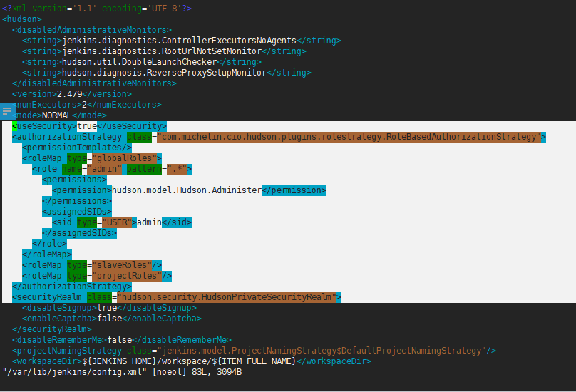This screenshot has height=392, width=576.
Task: Select the XML declaration line at top
Action: pos(97,9)
